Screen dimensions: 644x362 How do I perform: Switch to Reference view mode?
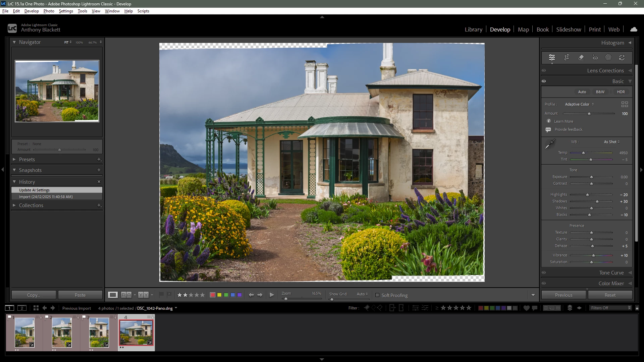click(x=126, y=295)
